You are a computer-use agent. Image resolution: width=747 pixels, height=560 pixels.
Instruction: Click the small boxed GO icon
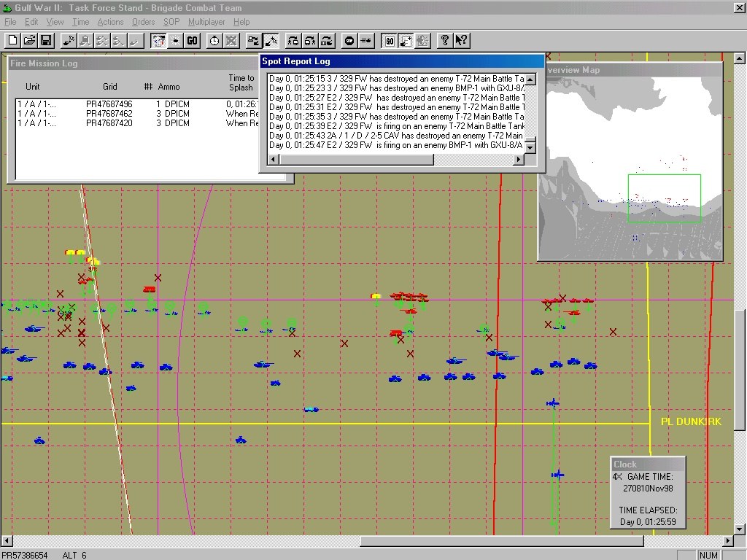click(x=390, y=41)
